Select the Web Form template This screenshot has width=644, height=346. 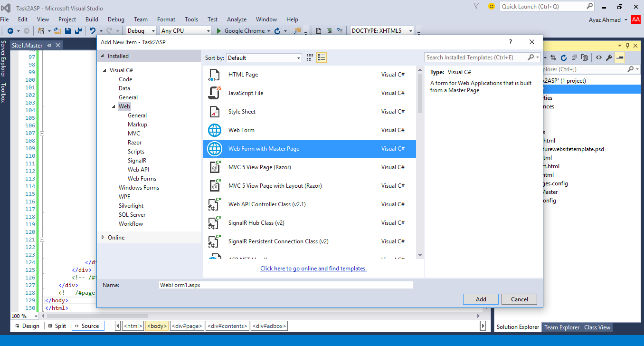coord(310,130)
